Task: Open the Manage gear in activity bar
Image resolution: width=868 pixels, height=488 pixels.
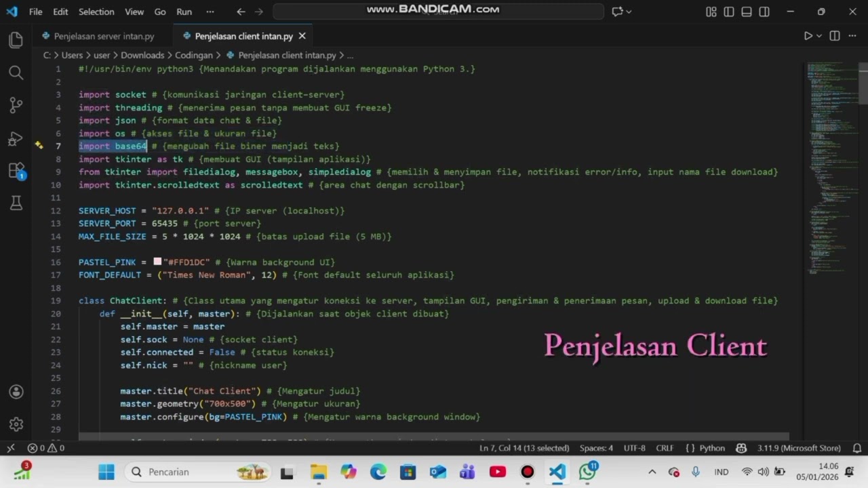Action: (x=16, y=424)
